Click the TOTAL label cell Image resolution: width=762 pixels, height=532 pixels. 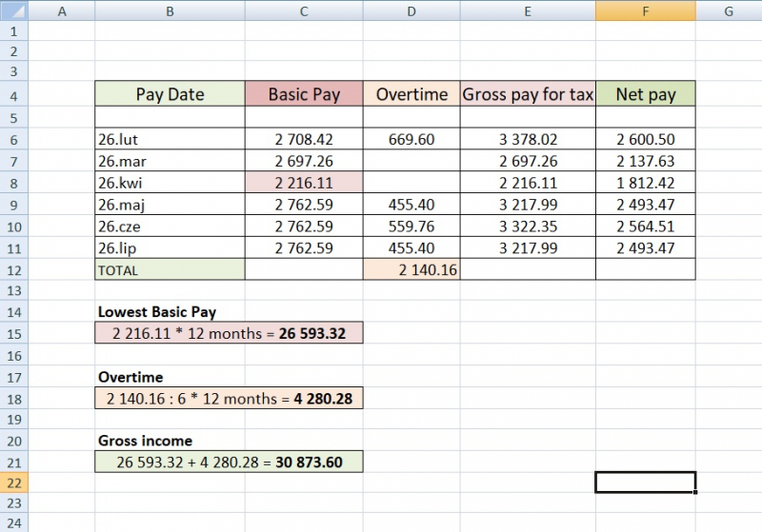(x=170, y=270)
